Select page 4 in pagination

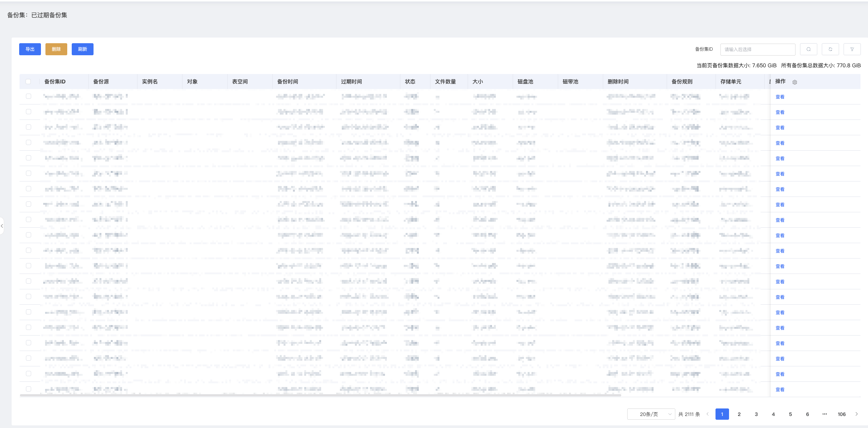coord(773,414)
